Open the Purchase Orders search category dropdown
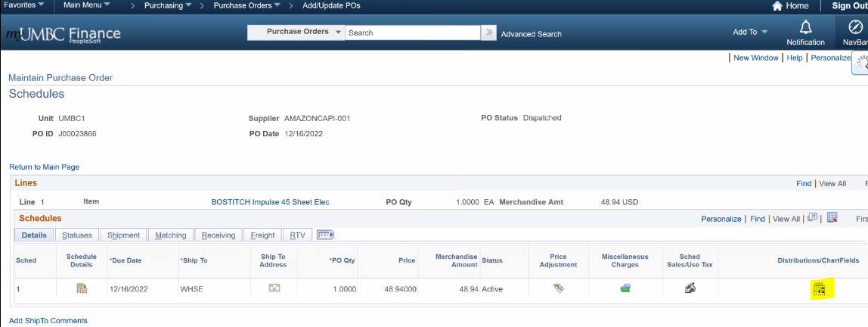The height and width of the screenshot is (327, 868). point(296,32)
